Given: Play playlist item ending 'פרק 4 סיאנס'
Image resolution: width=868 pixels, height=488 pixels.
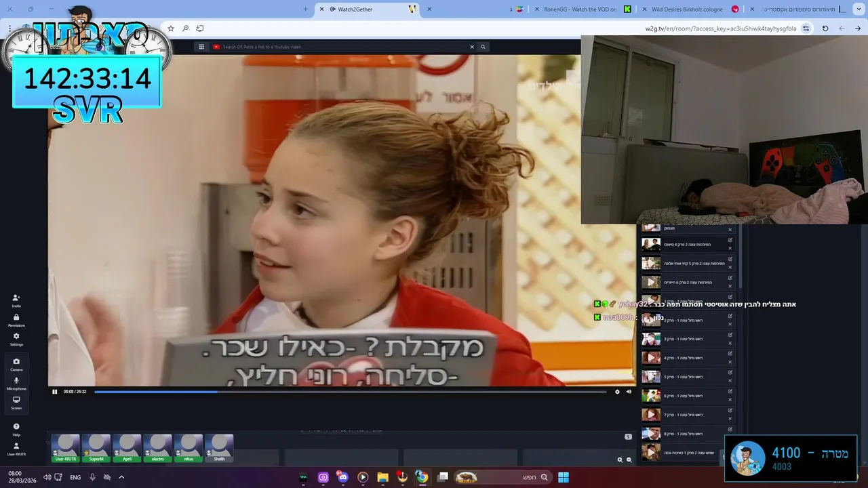Looking at the screenshot, I should coord(651,244).
